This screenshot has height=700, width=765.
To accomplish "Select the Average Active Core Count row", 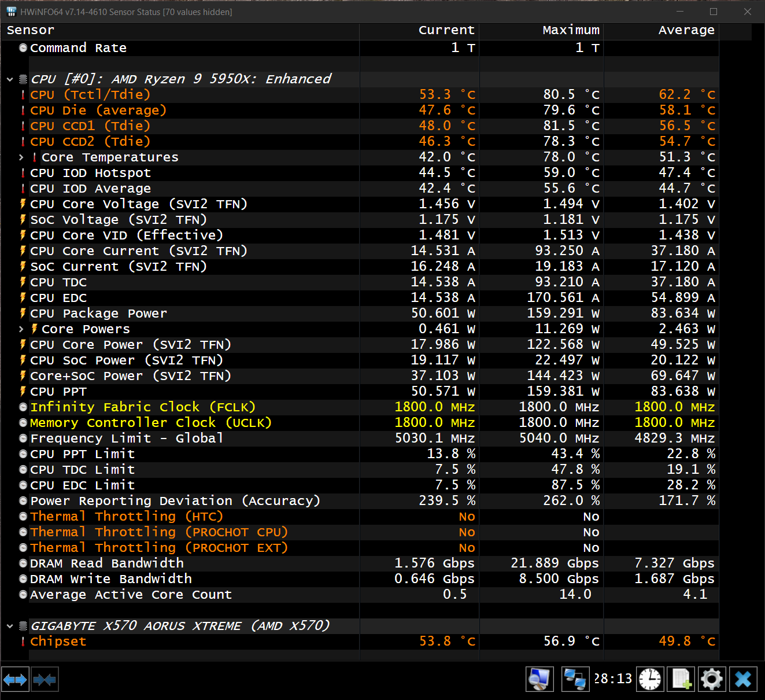I will point(360,595).
